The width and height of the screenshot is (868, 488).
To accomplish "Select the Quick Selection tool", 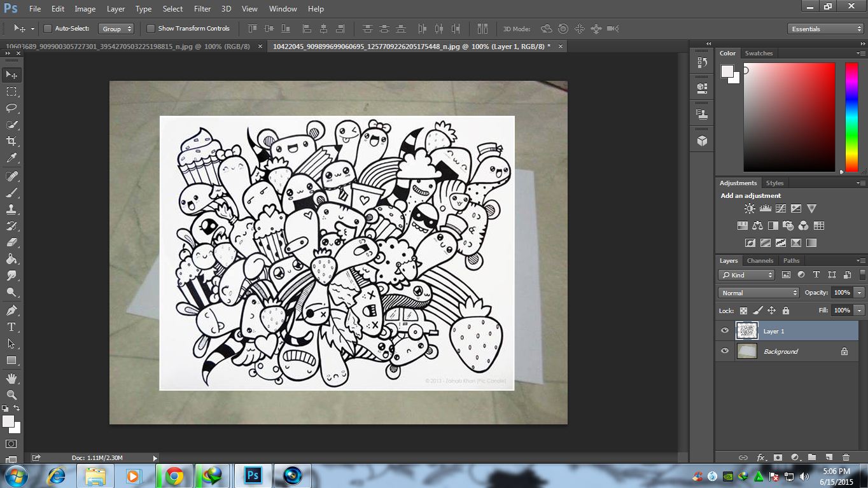I will tap(11, 125).
